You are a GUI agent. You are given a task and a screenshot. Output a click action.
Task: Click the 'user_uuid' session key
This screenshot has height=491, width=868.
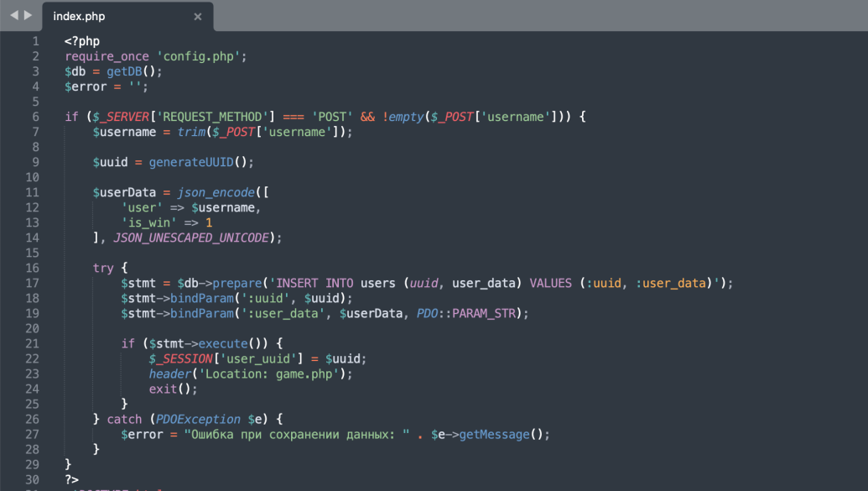pyautogui.click(x=258, y=359)
